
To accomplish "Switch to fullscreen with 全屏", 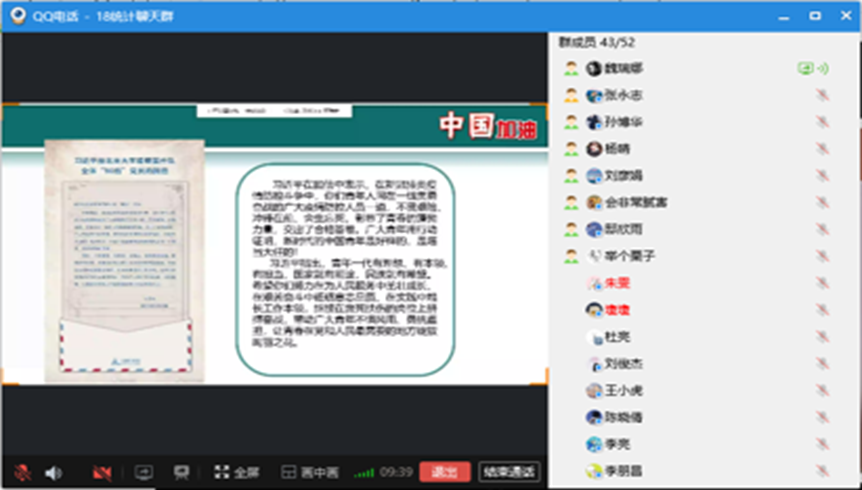I will tap(237, 472).
